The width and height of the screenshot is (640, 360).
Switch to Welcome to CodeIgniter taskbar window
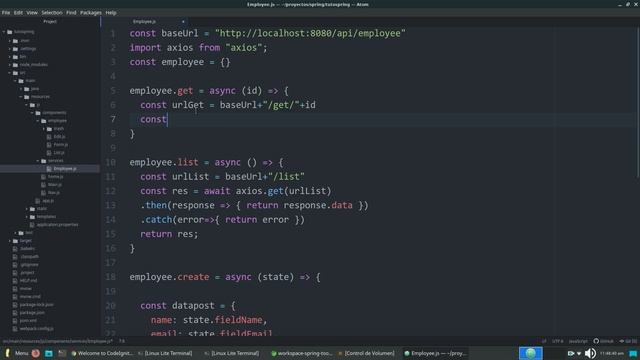click(x=101, y=353)
